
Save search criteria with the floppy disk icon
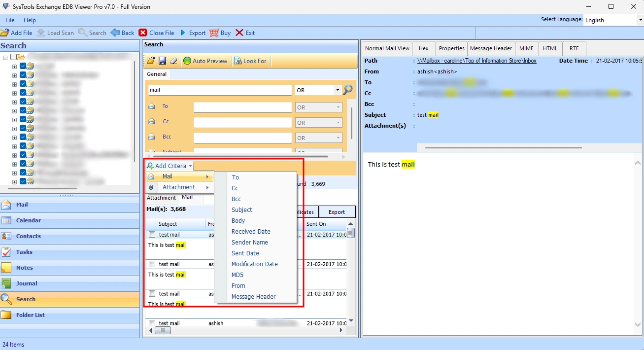pyautogui.click(x=162, y=61)
